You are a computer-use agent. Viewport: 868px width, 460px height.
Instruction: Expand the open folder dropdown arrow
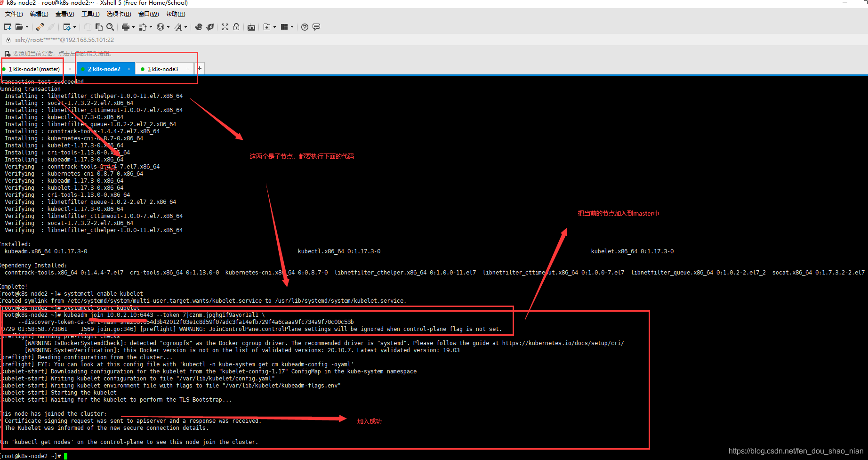27,27
